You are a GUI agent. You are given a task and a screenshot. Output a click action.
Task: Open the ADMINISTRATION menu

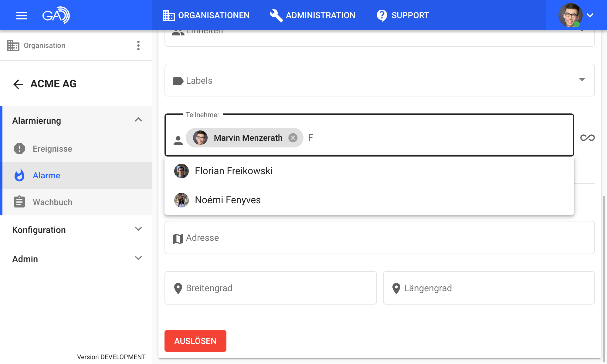click(x=313, y=15)
